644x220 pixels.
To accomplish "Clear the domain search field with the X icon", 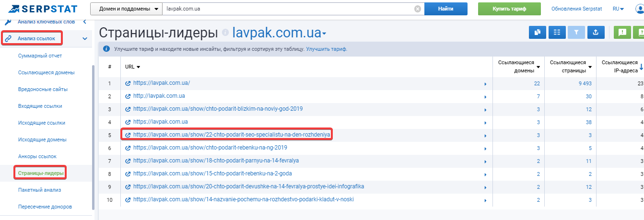I will 418,9.
